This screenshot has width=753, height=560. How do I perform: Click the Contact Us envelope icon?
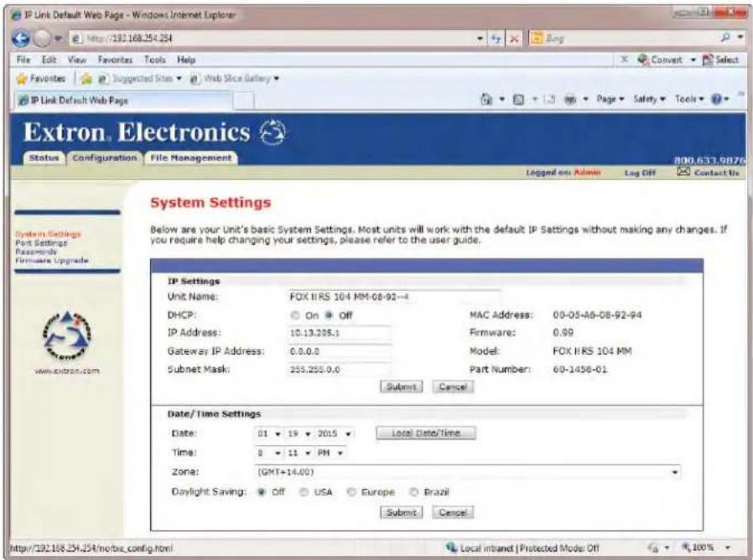pyautogui.click(x=683, y=172)
